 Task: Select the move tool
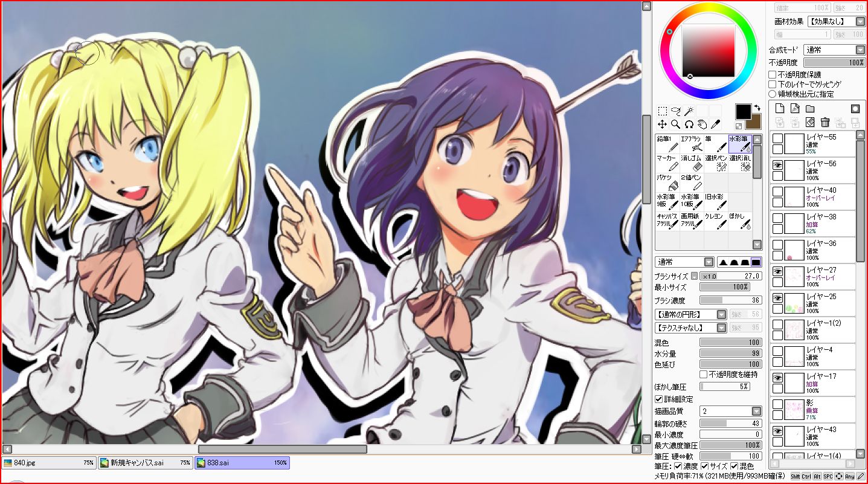pos(662,124)
